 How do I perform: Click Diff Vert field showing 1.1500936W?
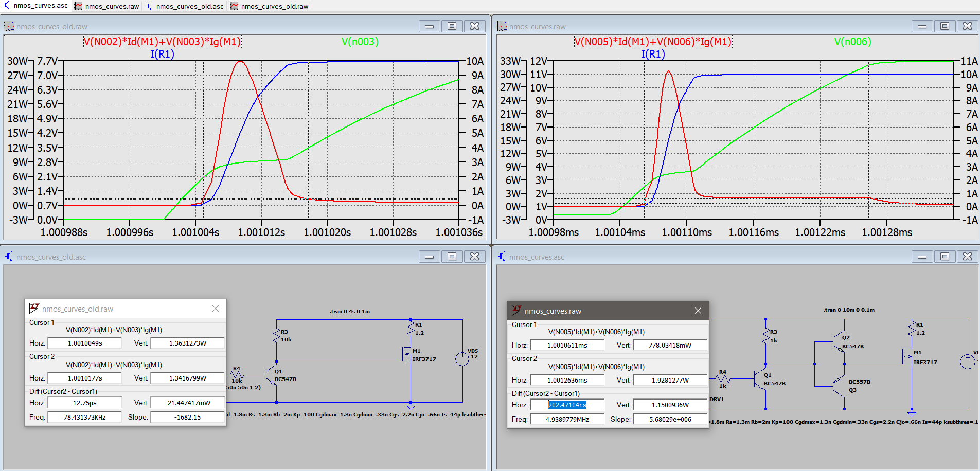pos(670,405)
